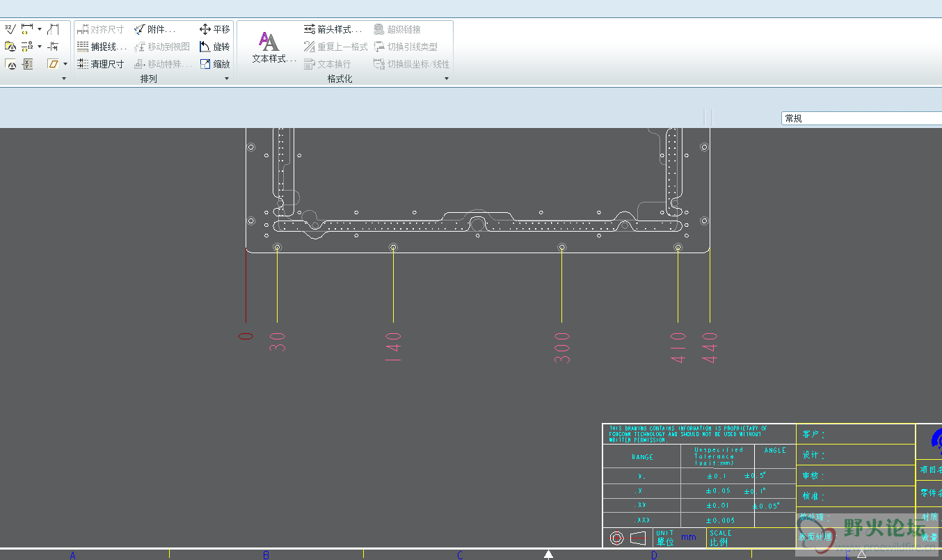942x560 pixels.
Task: Click 清理尺寸 clean dimensions tool
Action: [x=100, y=64]
